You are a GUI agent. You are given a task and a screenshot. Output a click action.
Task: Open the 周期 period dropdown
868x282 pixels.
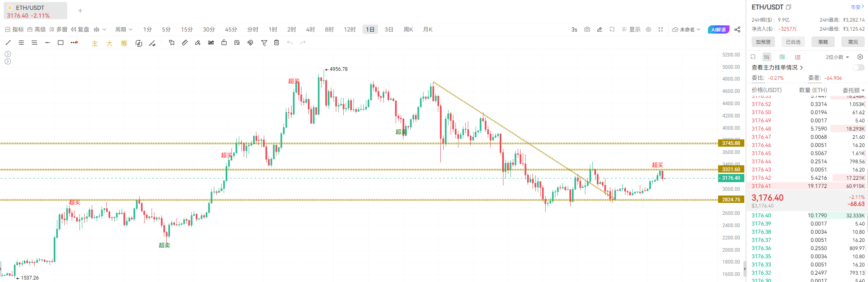[124, 29]
